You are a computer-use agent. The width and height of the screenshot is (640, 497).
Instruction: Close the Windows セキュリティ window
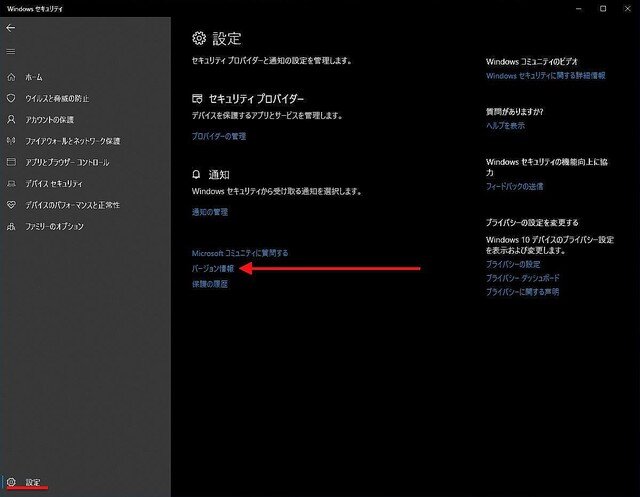(x=627, y=9)
